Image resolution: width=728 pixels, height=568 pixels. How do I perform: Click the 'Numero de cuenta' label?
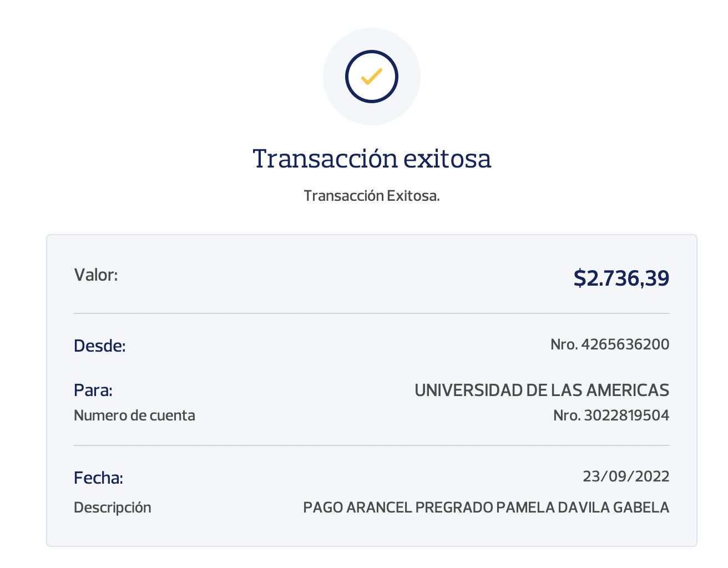click(134, 415)
